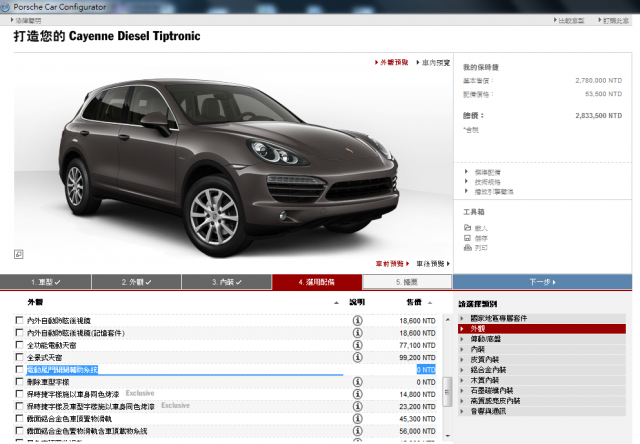Check the 14,800 NTD Exclusive option

coord(19,394)
